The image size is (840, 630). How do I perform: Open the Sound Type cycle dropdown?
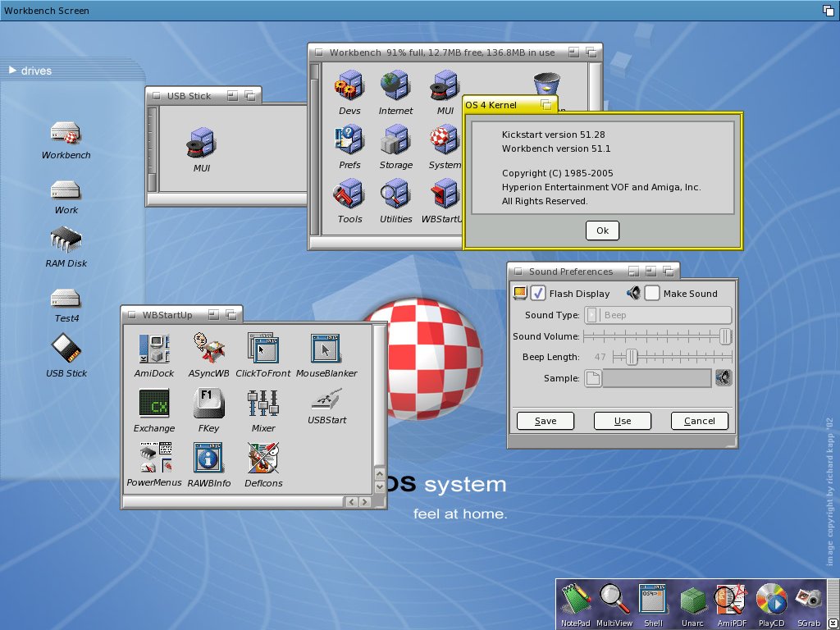(x=658, y=315)
